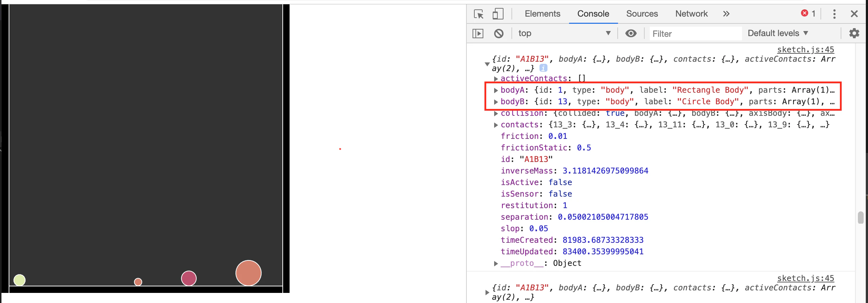Toggle the device toolbar icon
The width and height of the screenshot is (868, 303).
[498, 14]
